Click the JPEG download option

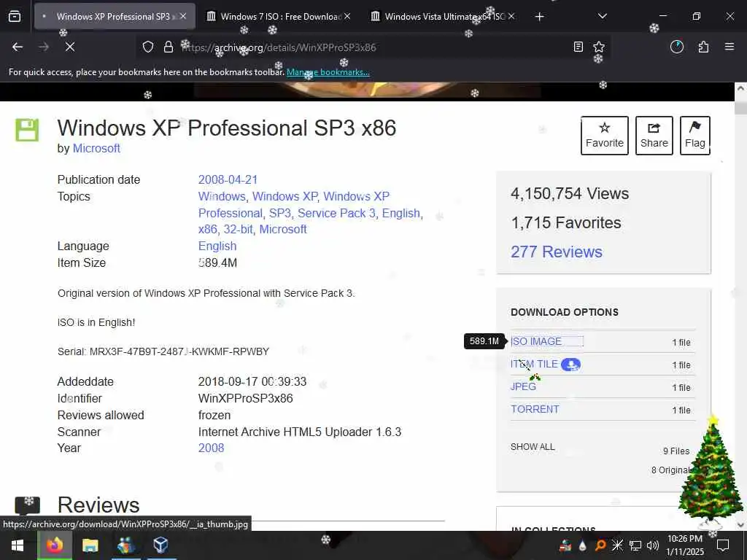[x=523, y=386]
